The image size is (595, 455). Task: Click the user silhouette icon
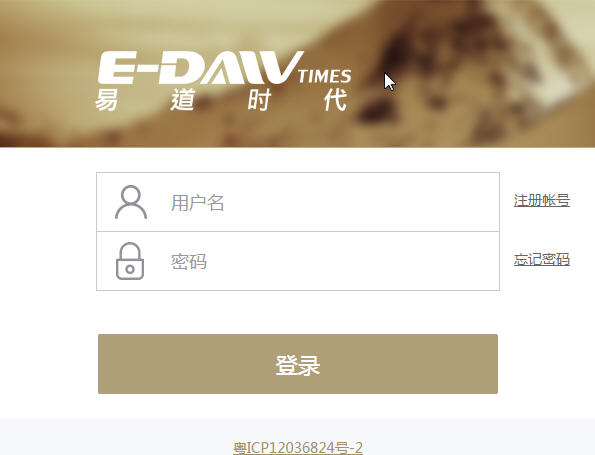(x=131, y=202)
